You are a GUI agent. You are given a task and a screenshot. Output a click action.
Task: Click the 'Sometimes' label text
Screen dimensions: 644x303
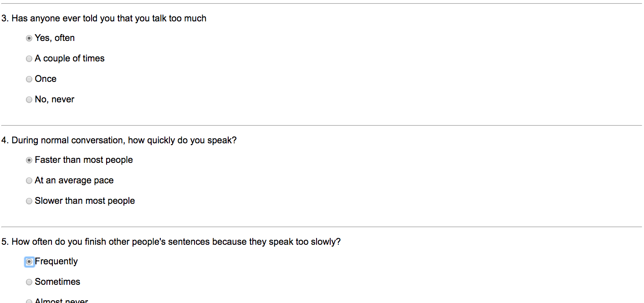pyautogui.click(x=57, y=282)
